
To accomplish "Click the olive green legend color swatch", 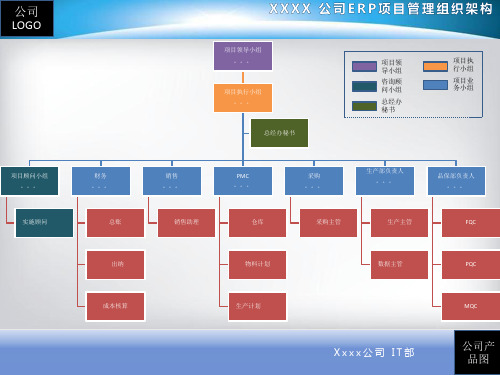I will coord(364,106).
